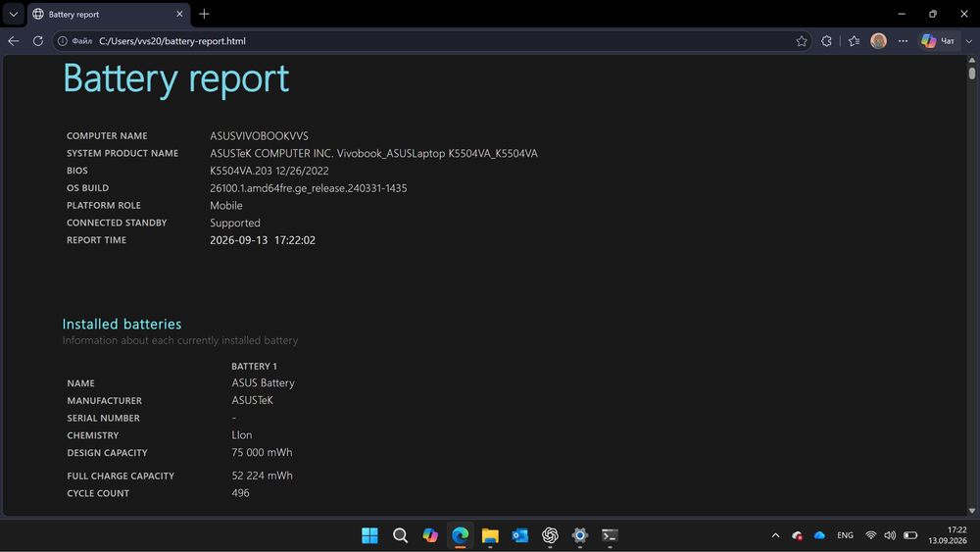Click platform role value Mobile
Image resolution: width=980 pixels, height=552 pixels.
click(226, 206)
